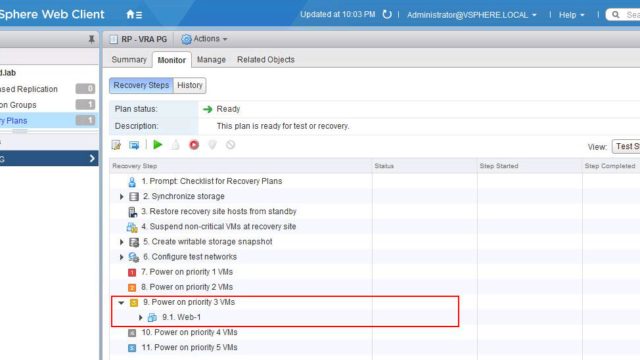Select step 3 Restore recovery site hosts
The width and height of the screenshot is (640, 360).
point(219,211)
